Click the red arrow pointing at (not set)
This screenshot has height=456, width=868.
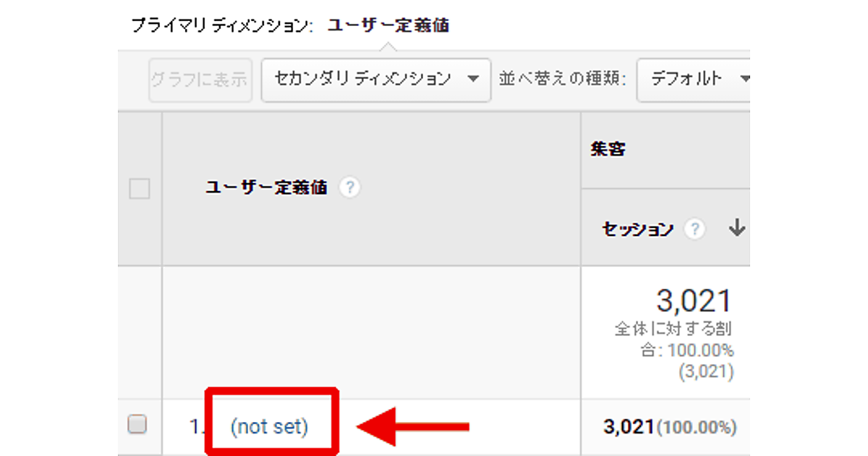click(x=414, y=427)
